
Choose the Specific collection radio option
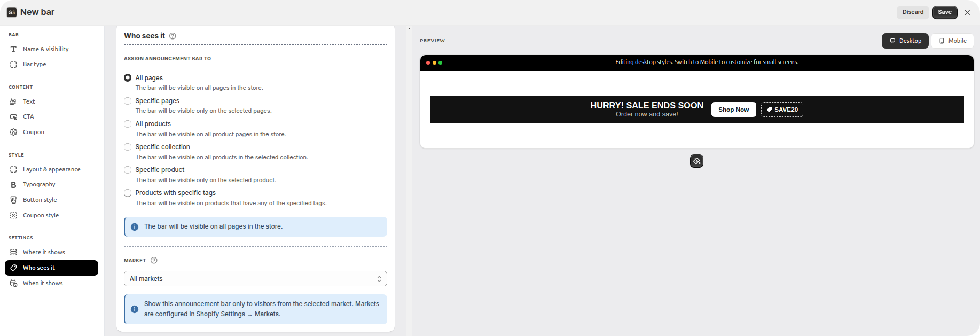pos(128,147)
